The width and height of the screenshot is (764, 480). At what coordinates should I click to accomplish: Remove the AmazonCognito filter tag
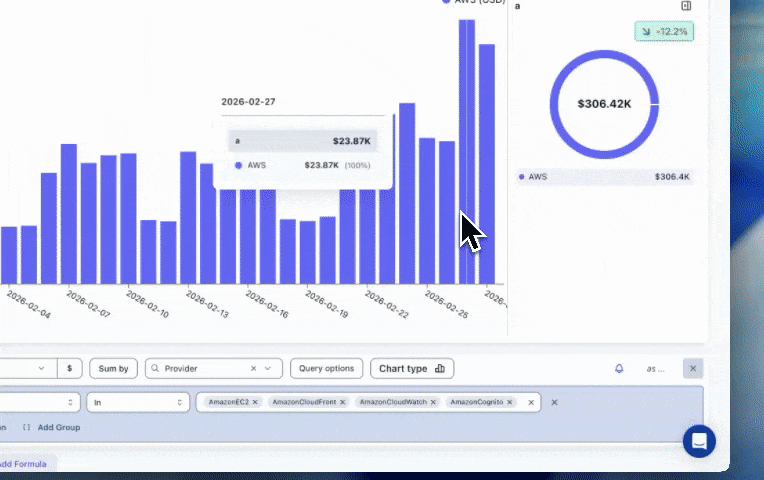pyautogui.click(x=510, y=402)
